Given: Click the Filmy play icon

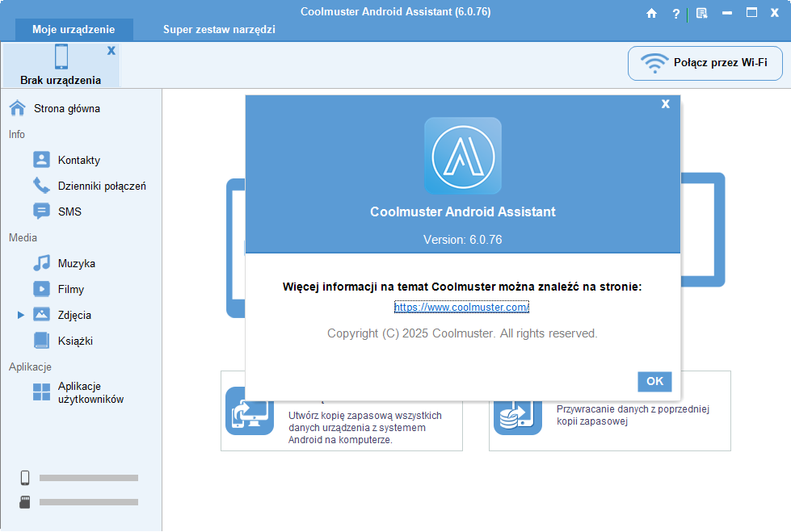Looking at the screenshot, I should click(41, 288).
